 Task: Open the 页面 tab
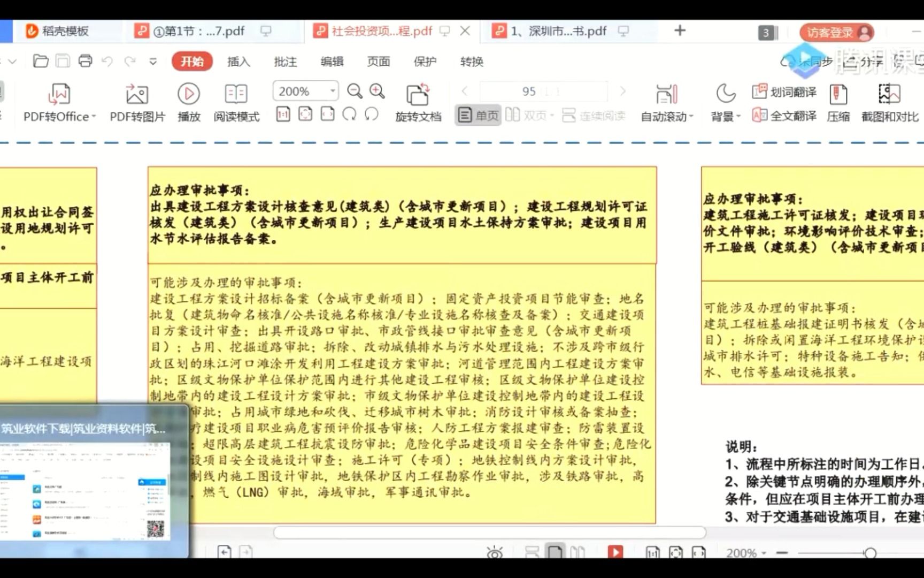pos(378,62)
